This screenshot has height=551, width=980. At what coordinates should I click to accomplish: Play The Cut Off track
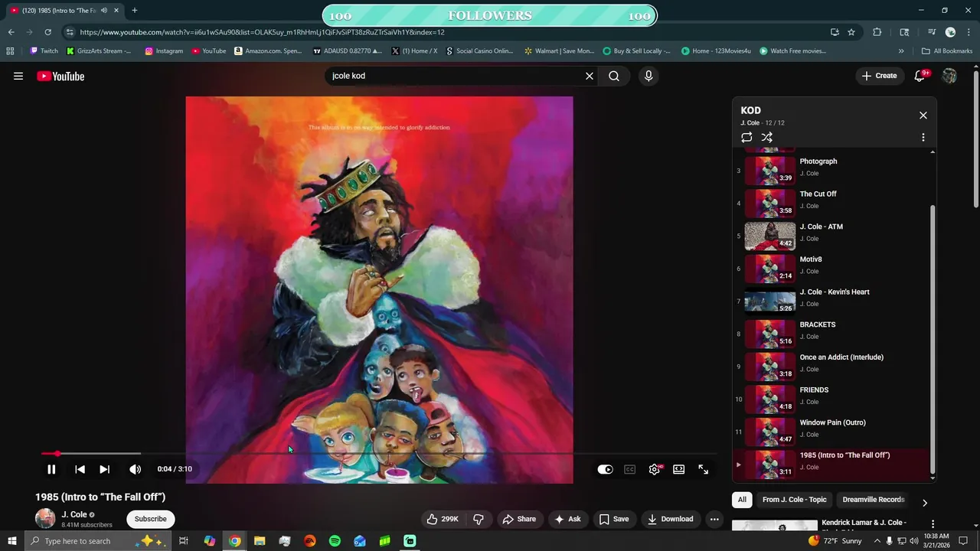[x=832, y=202]
